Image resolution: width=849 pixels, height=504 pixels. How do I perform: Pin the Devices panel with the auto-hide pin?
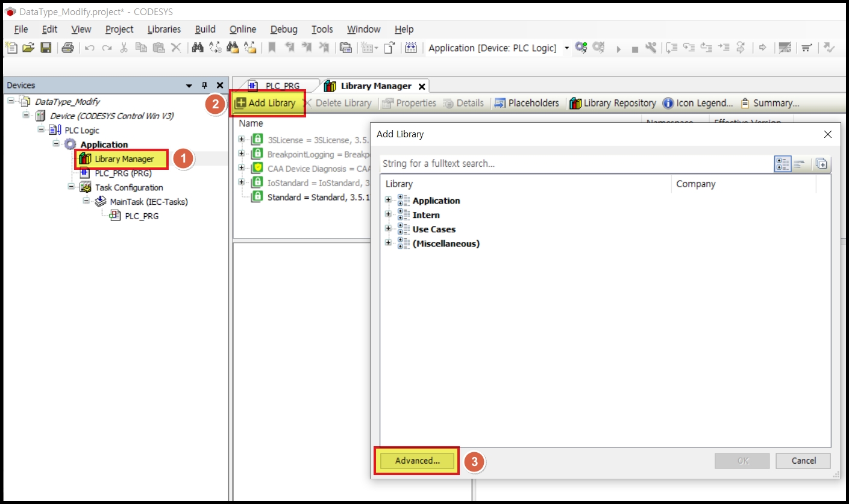click(205, 86)
